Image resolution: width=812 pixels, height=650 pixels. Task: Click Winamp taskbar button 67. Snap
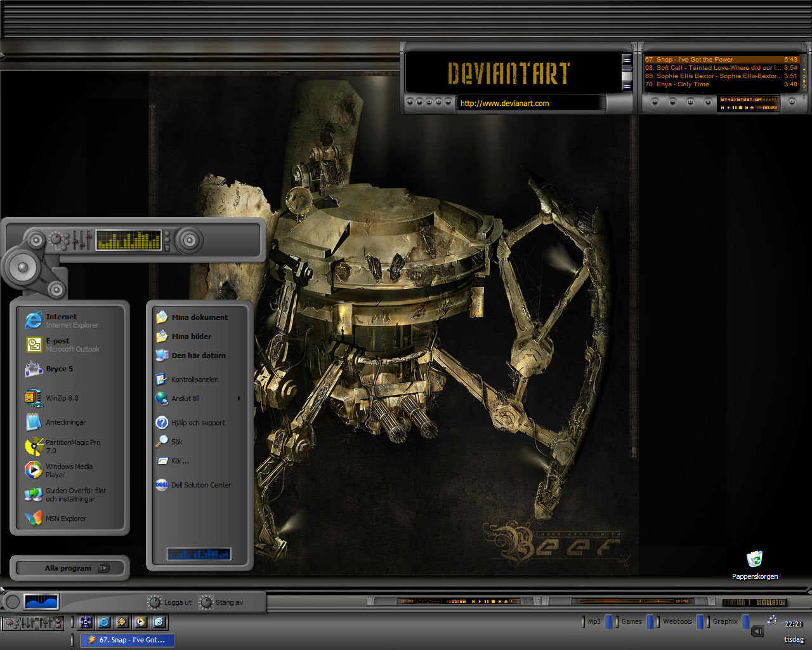(x=127, y=640)
